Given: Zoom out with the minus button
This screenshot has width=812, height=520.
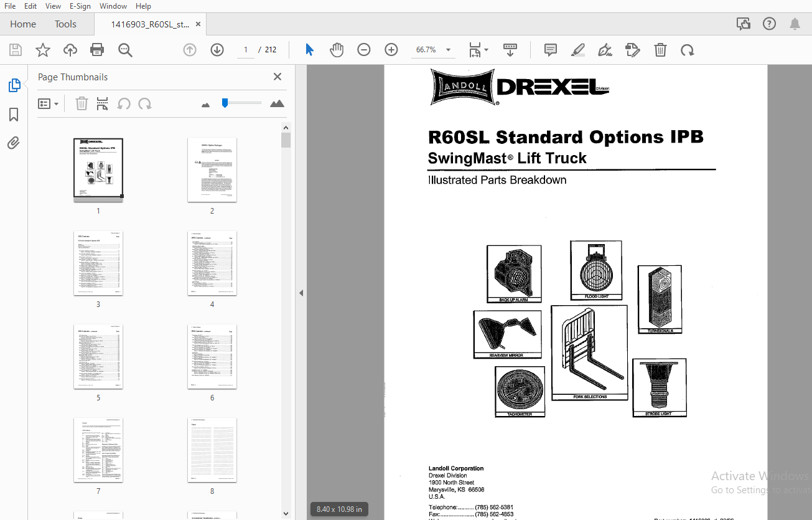Looking at the screenshot, I should pos(364,50).
